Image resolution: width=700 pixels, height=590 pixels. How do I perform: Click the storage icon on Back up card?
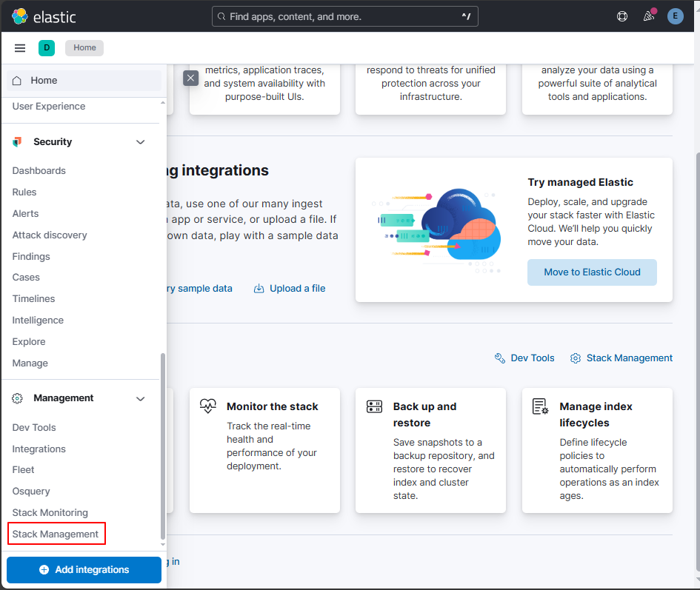pos(374,406)
